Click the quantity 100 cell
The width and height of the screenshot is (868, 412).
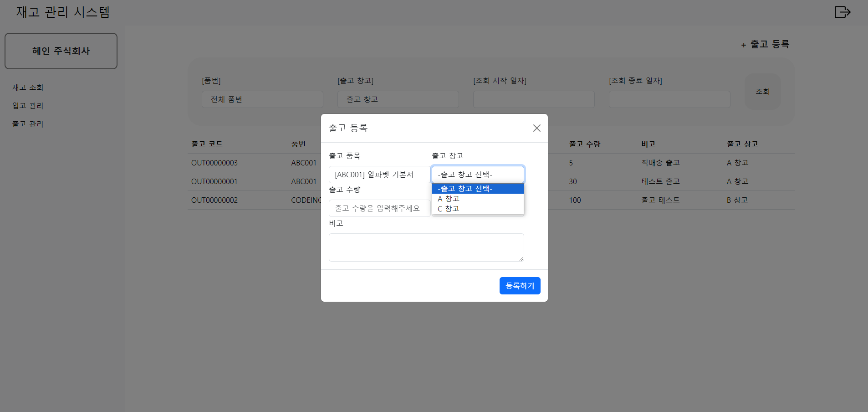pos(575,201)
